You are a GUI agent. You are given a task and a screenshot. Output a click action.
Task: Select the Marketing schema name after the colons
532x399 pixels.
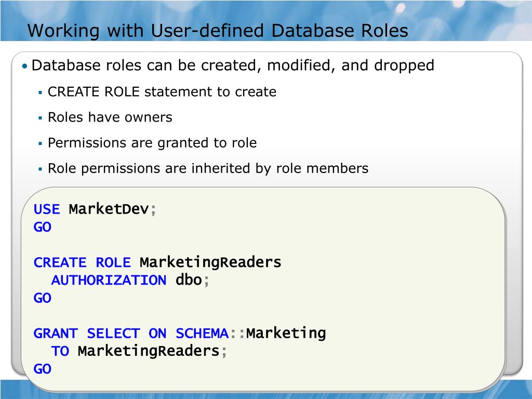click(x=286, y=333)
